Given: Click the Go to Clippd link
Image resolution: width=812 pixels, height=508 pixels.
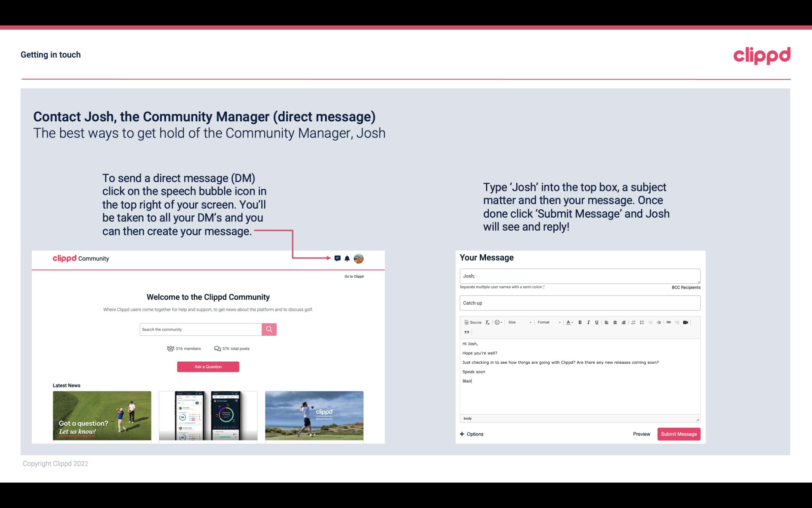Looking at the screenshot, I should [x=353, y=276].
